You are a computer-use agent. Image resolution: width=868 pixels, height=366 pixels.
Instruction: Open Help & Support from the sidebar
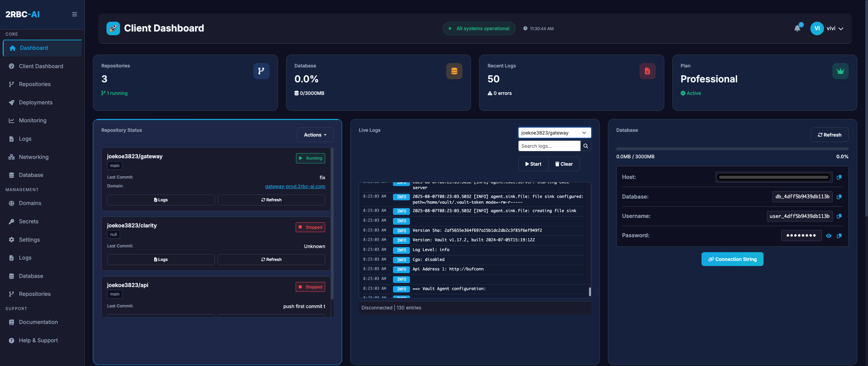tap(38, 340)
